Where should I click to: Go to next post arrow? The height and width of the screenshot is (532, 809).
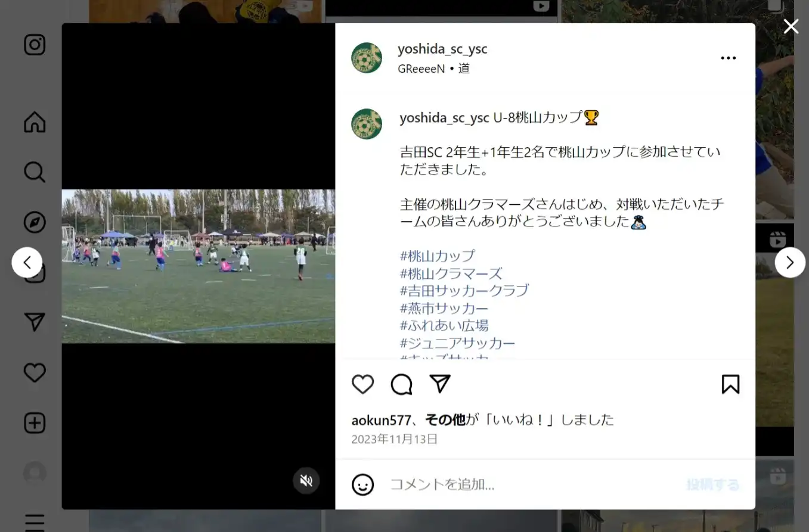point(790,263)
